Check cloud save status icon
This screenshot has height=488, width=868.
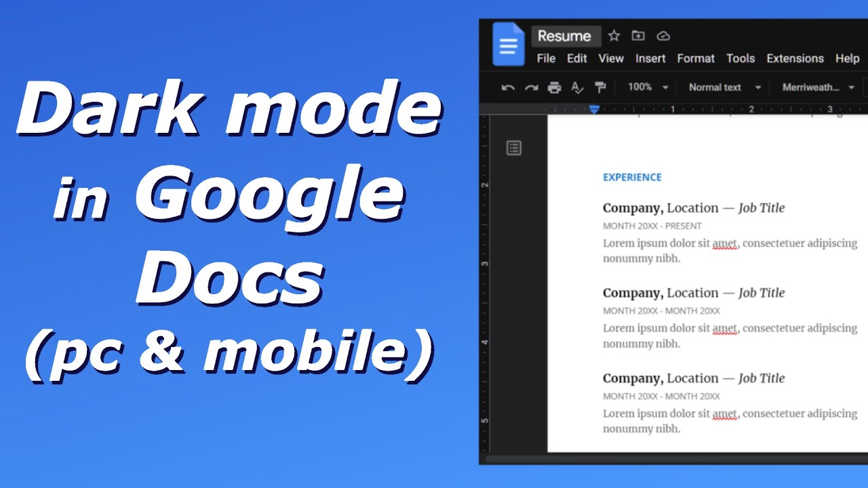click(663, 36)
